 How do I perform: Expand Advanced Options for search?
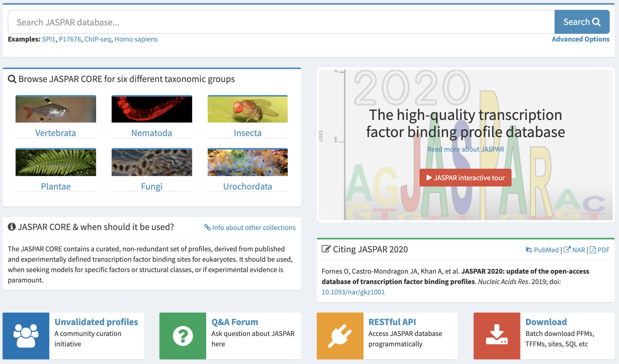coord(580,39)
